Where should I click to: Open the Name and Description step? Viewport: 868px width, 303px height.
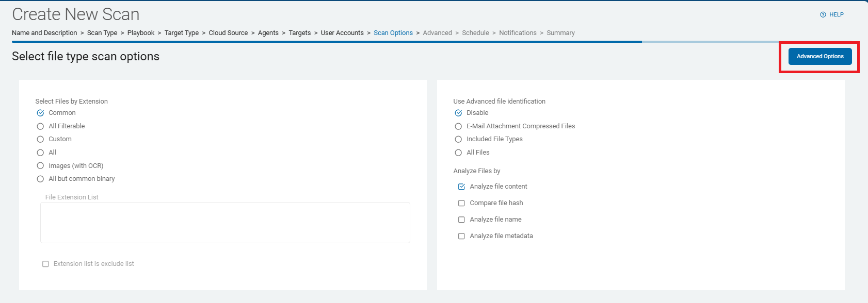(44, 33)
